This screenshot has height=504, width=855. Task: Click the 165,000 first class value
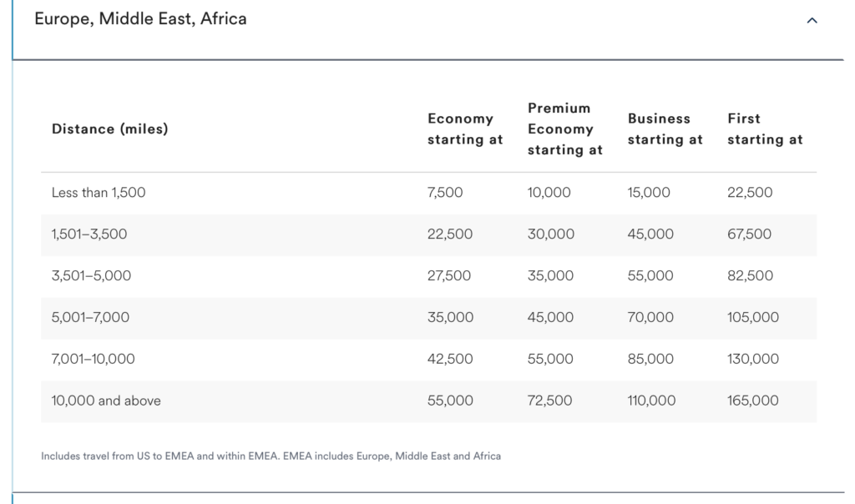click(x=753, y=401)
